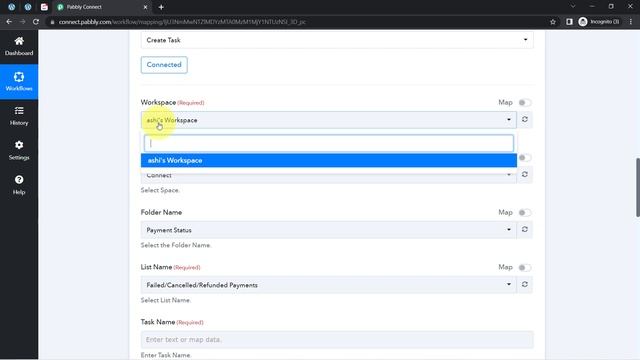
Task: Switch to the first WordPress tab
Action: click(x=11, y=7)
